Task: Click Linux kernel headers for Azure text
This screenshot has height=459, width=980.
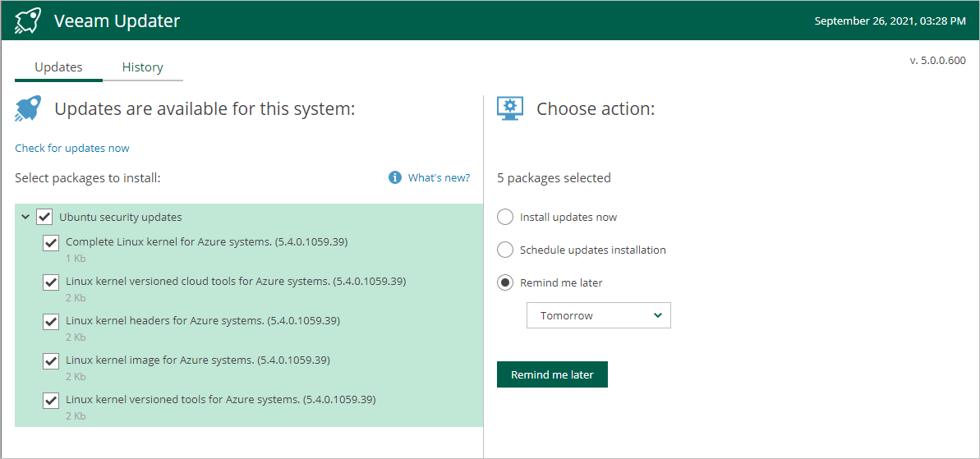Action: click(x=203, y=320)
